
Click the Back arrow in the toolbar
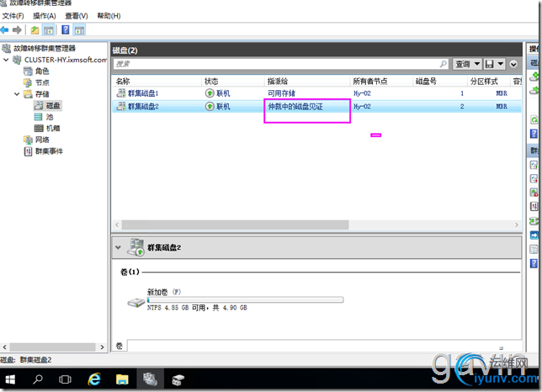point(4,30)
